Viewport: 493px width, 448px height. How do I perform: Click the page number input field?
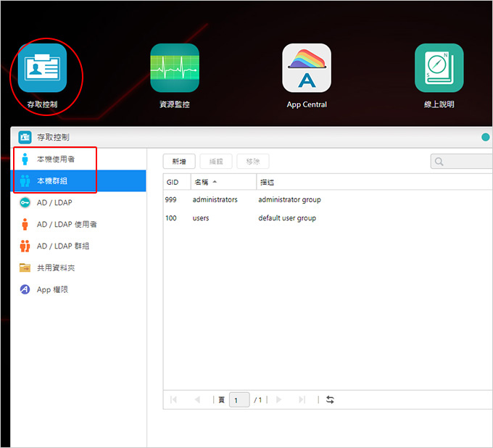pyautogui.click(x=239, y=399)
